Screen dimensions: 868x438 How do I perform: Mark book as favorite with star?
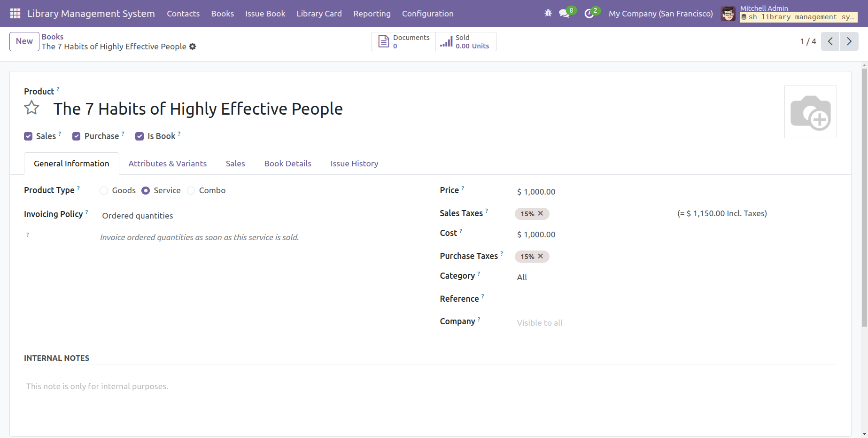(32, 108)
